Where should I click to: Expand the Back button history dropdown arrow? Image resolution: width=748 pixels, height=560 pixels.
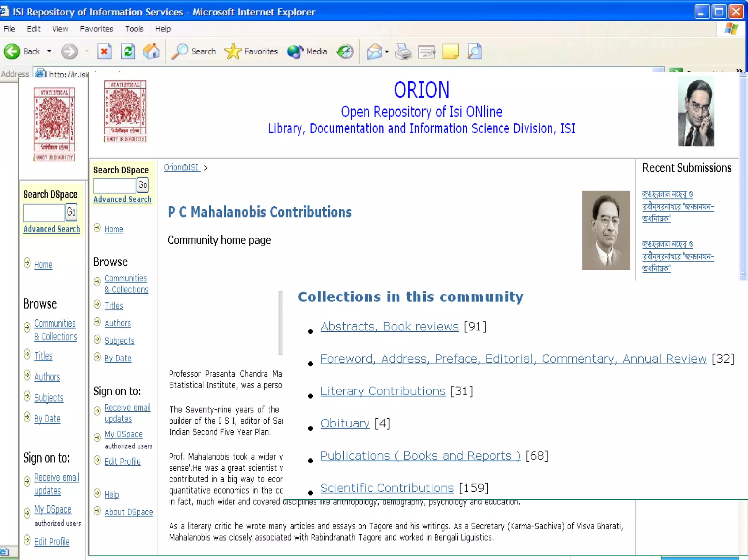point(49,52)
